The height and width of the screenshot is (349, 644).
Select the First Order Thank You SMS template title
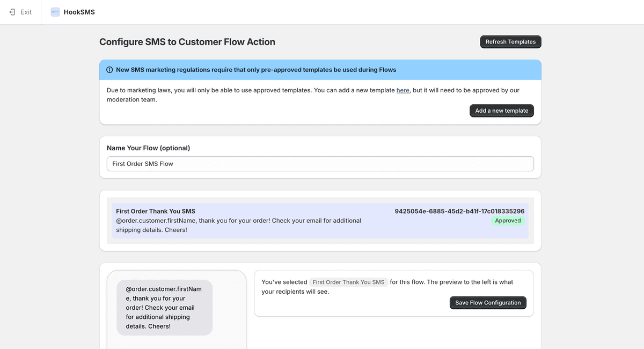pyautogui.click(x=156, y=212)
